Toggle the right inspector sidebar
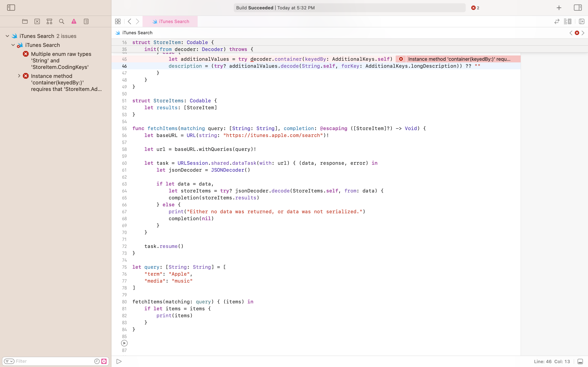Image resolution: width=588 pixels, height=367 pixels. (x=578, y=8)
